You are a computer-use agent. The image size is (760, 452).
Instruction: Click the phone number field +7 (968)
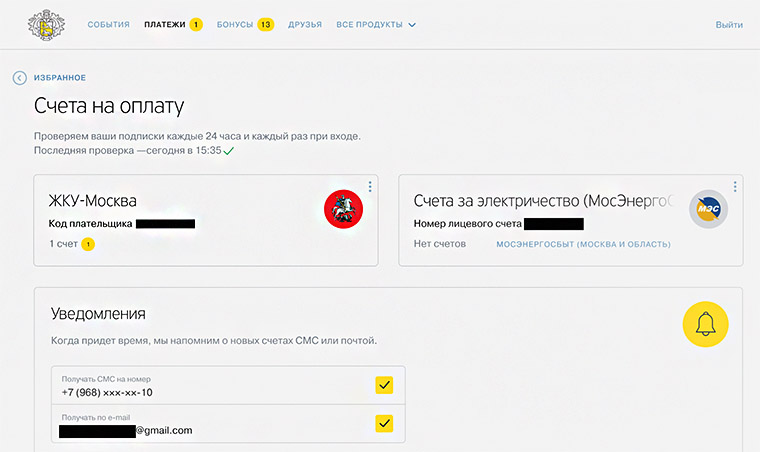228,386
